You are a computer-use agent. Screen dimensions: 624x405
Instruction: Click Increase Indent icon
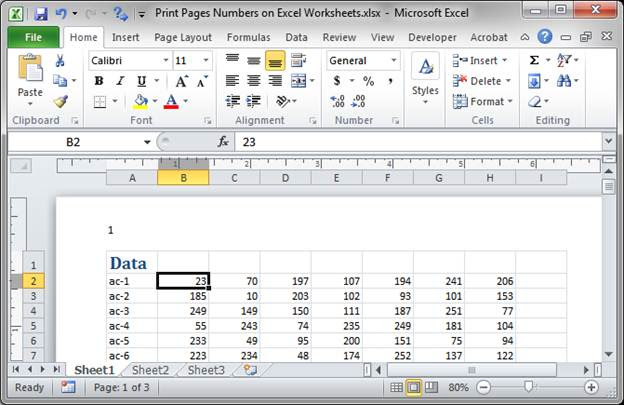254,101
